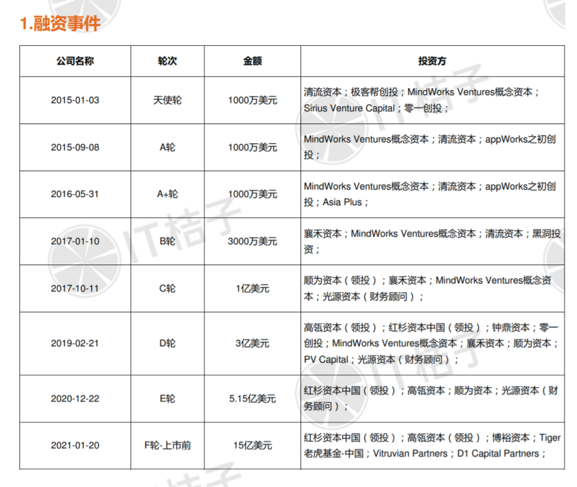Click the investor cell starting 顺为资本（领投）
Viewport: 577px width, 487px height.
click(x=432, y=288)
